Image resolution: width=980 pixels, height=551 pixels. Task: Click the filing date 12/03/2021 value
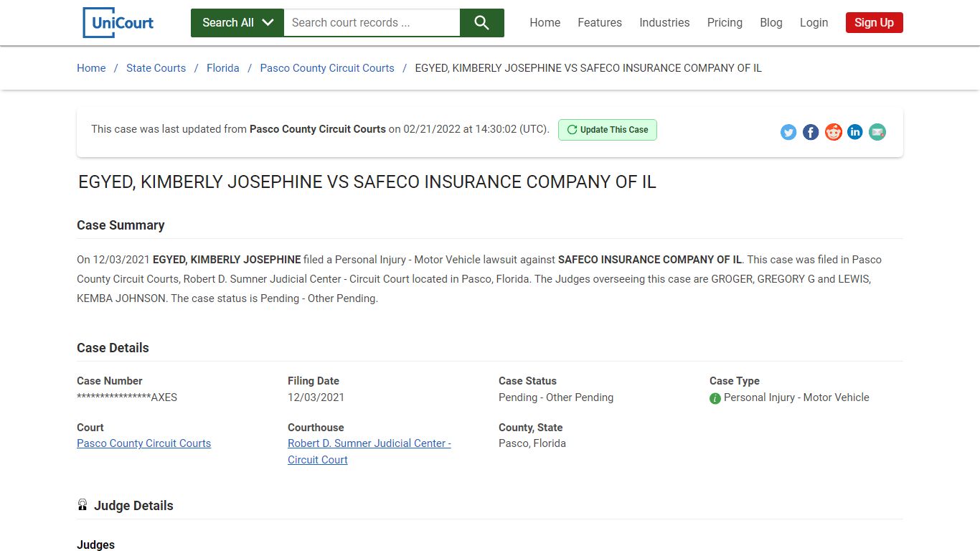[x=316, y=397]
